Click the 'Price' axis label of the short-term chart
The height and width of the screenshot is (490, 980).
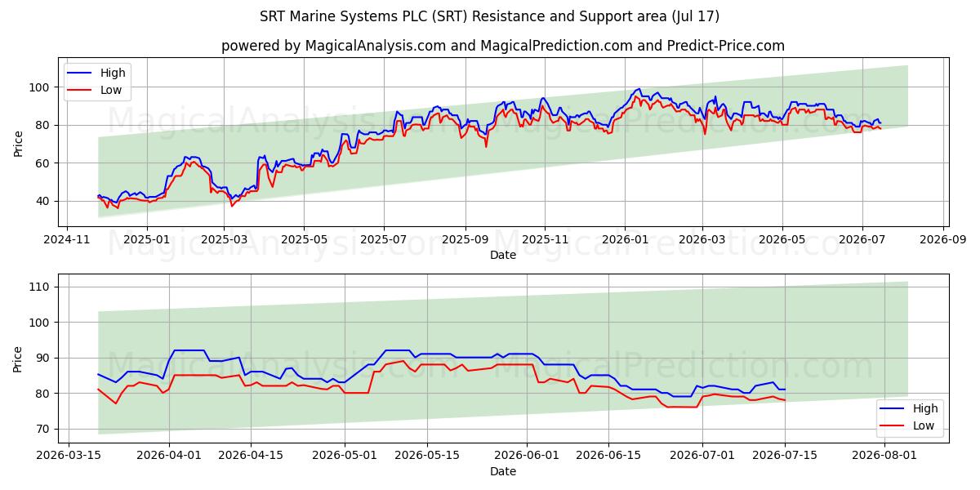pos(20,359)
